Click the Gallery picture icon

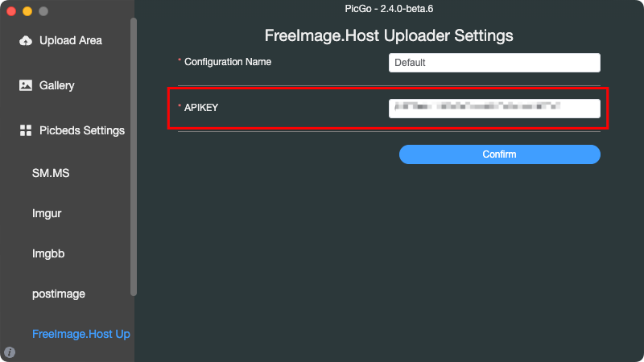26,85
